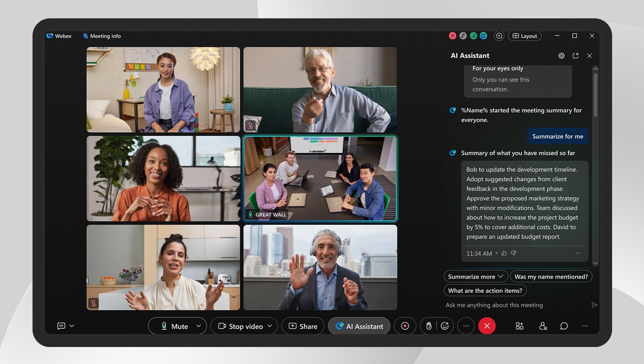Expand audio options next to Mute
The height and width of the screenshot is (364, 644).
tap(199, 326)
